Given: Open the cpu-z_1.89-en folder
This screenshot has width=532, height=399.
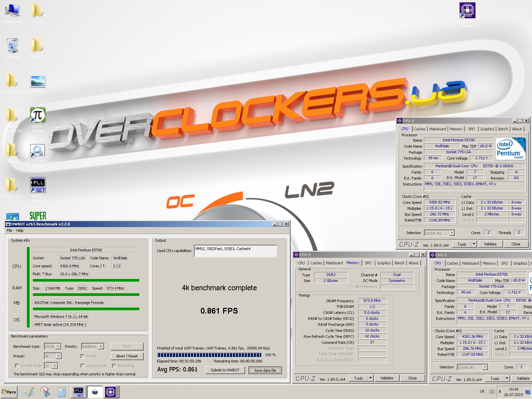Looking at the screenshot, I should click(12, 83).
